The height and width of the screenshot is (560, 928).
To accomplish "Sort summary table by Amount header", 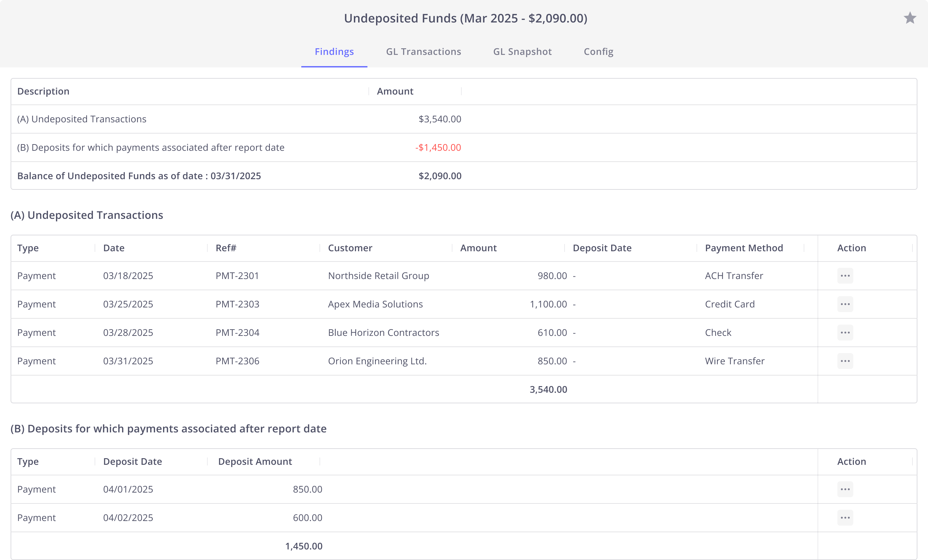I will 395,92.
